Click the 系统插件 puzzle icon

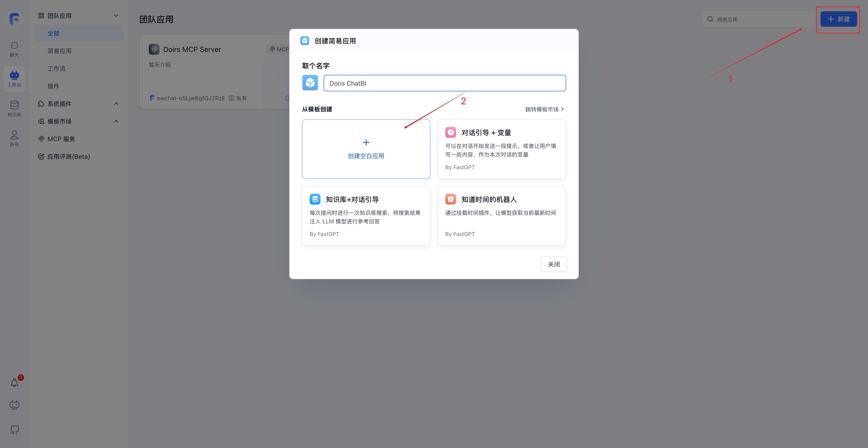(x=41, y=104)
